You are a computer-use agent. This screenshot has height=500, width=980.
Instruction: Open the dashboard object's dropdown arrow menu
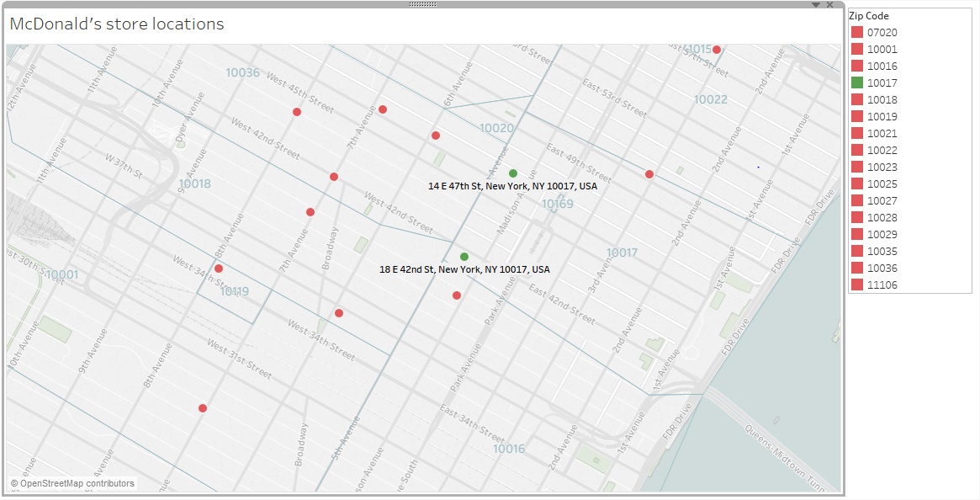816,5
